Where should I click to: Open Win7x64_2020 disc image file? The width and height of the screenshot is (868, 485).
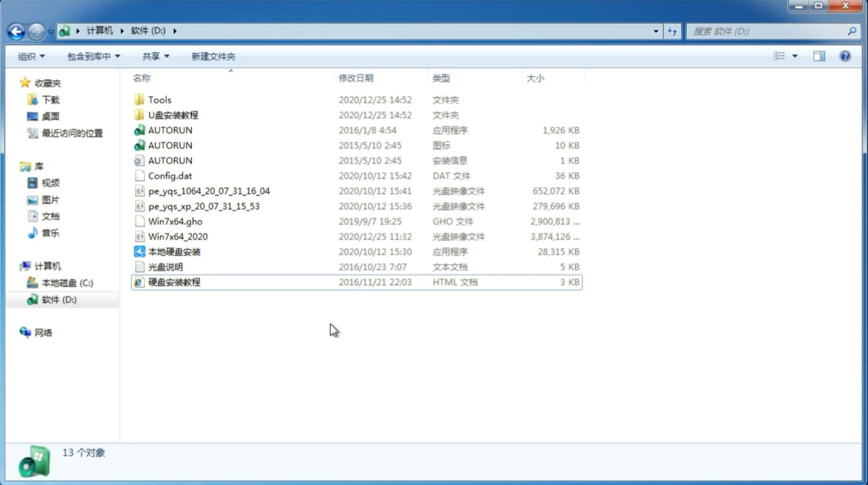[177, 237]
